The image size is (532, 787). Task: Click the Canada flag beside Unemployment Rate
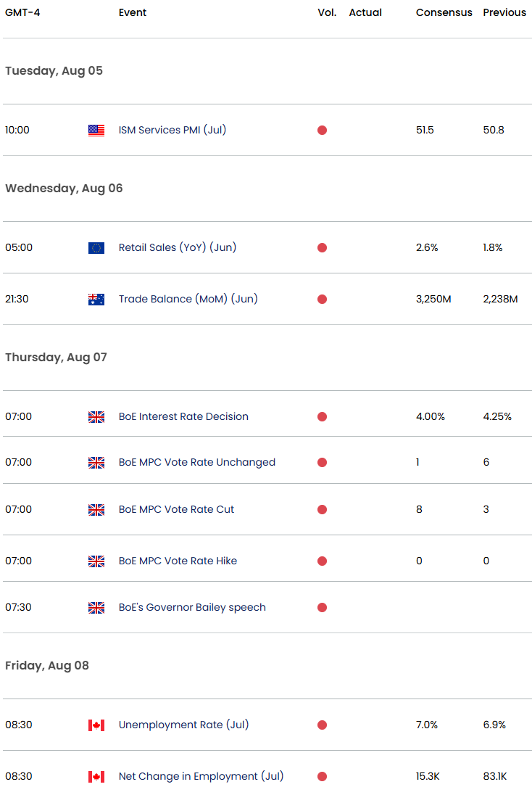click(96, 725)
